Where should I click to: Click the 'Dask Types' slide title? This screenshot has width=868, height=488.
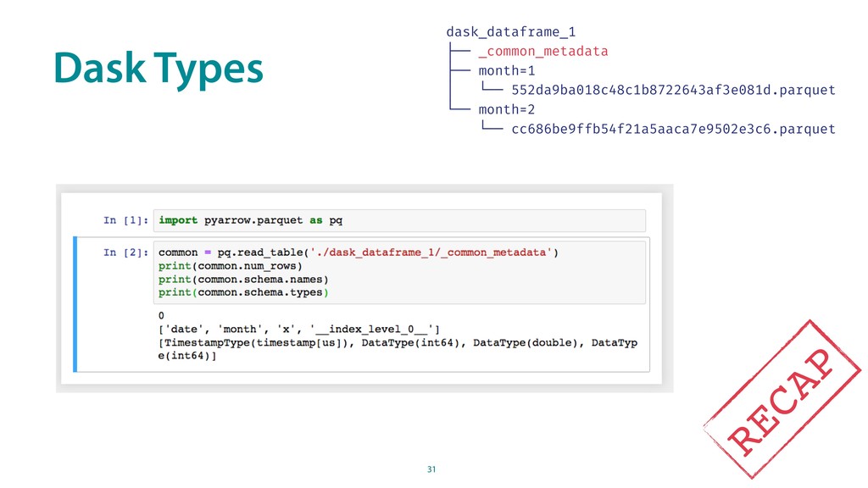[159, 69]
